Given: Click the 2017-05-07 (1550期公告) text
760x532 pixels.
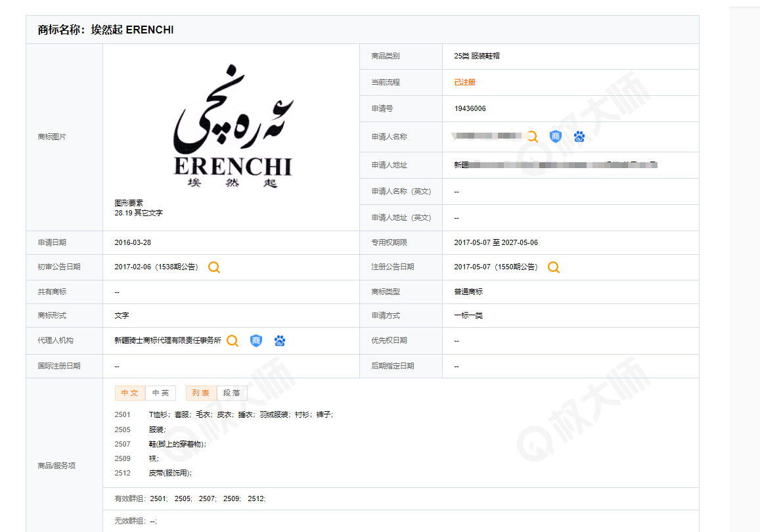Looking at the screenshot, I should [496, 267].
